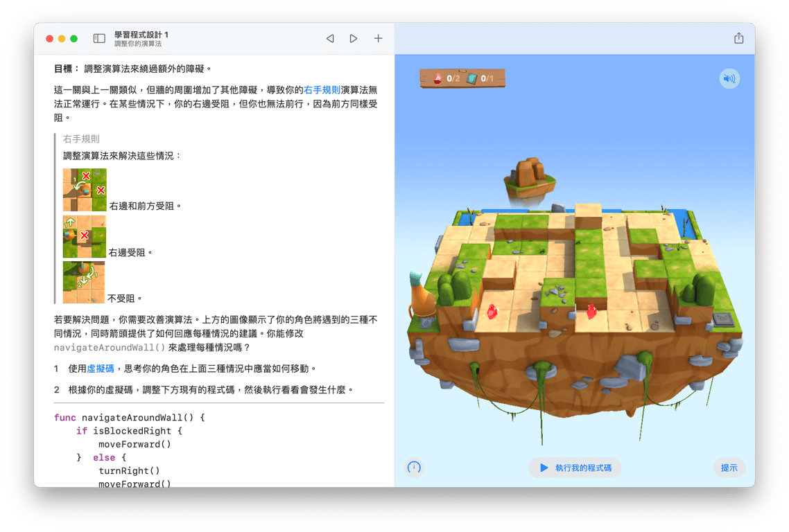Screen dimensions: 789x532
Task: Toggle the sidebar panel icon
Action: (99, 38)
